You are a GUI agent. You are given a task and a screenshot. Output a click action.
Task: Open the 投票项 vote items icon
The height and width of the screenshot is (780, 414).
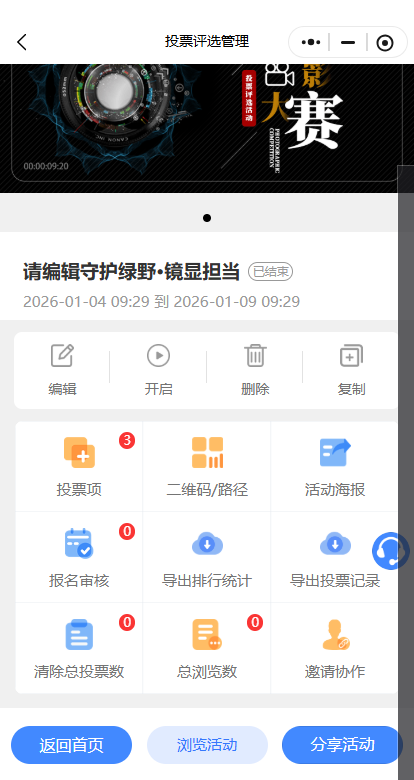click(x=79, y=452)
